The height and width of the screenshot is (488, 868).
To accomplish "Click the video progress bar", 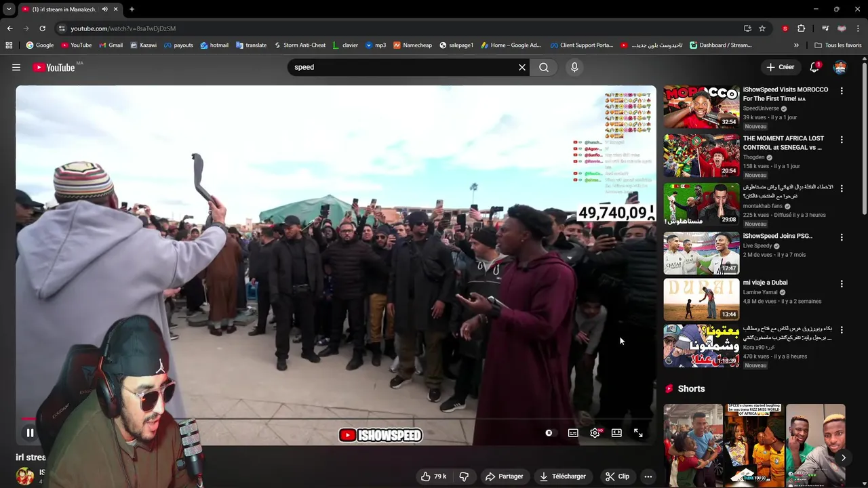I will coord(336,419).
